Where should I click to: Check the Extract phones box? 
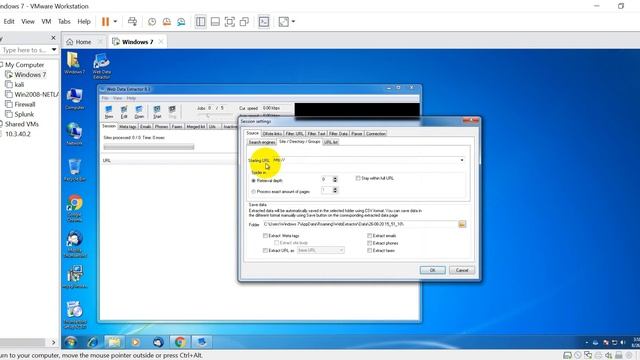369,243
